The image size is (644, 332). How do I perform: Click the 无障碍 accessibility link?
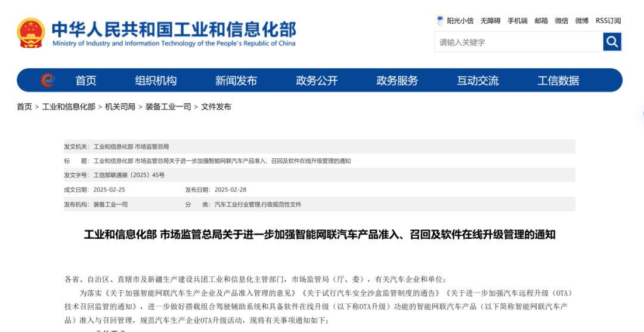[x=490, y=21]
